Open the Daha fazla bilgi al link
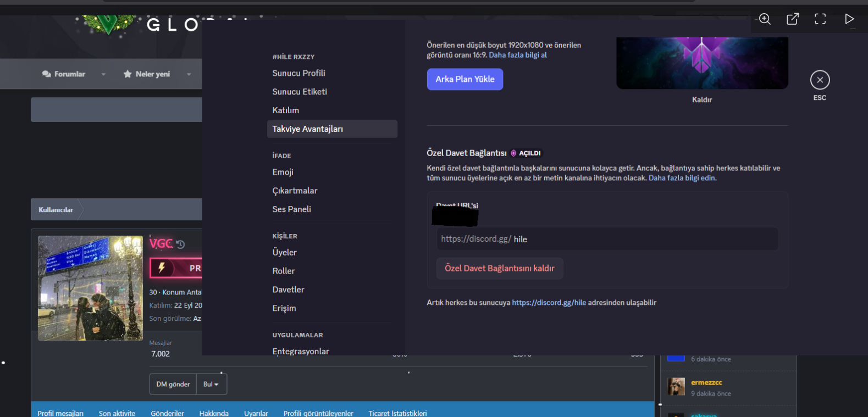The height and width of the screenshot is (417, 868). 518,55
